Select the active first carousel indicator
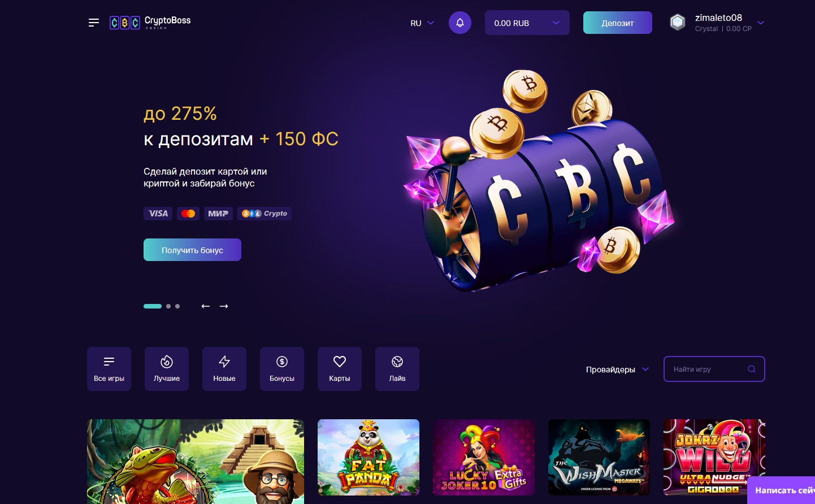The height and width of the screenshot is (504, 815). click(x=153, y=306)
